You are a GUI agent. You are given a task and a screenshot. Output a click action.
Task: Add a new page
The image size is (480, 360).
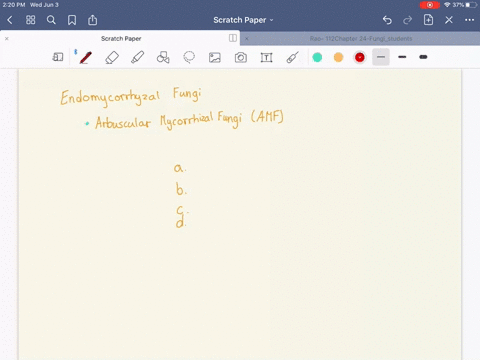(x=428, y=20)
